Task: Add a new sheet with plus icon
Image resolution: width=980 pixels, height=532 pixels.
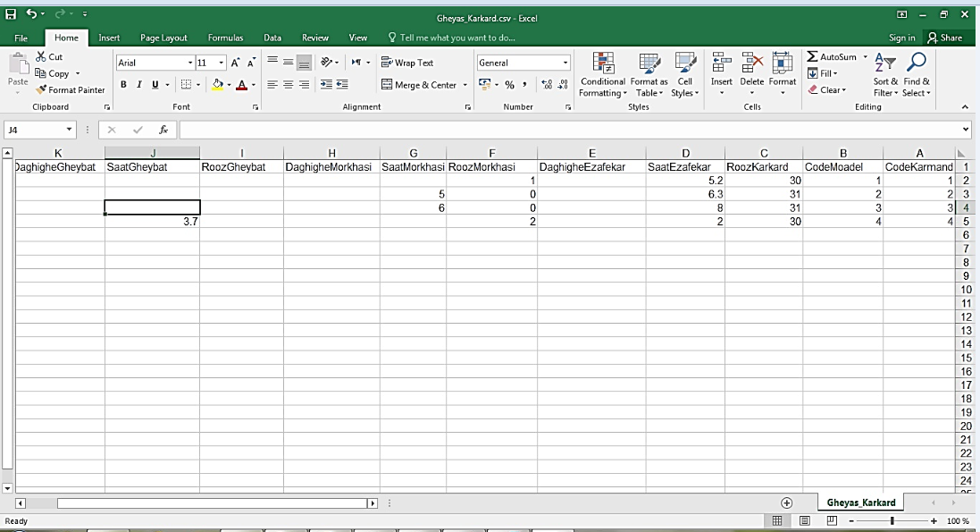Action: [786, 502]
